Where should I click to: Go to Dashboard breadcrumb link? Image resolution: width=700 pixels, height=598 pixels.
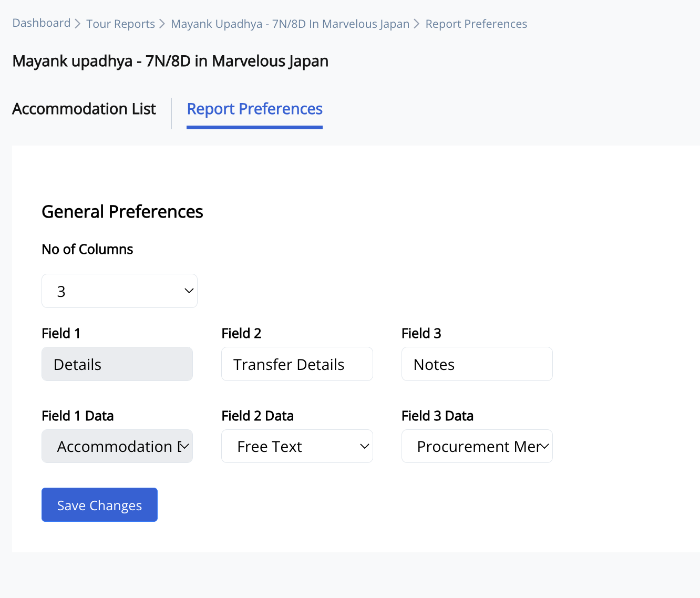tap(42, 23)
